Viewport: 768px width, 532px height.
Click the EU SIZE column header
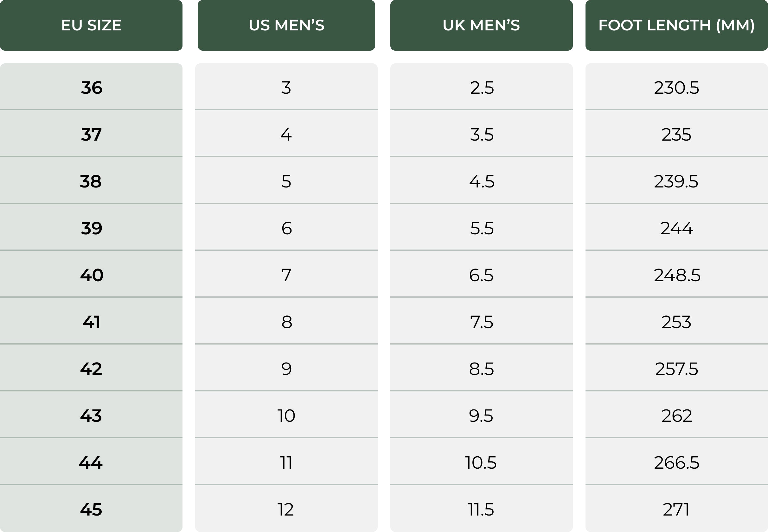[x=91, y=25]
